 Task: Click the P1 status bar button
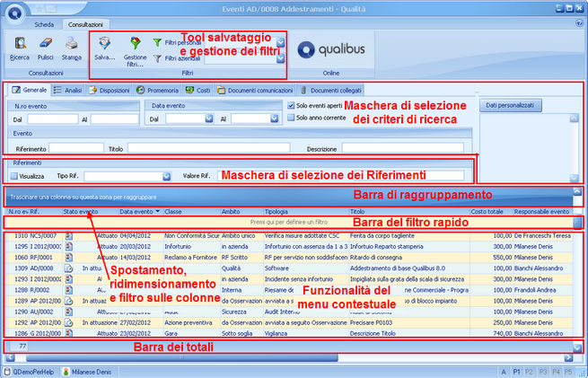[x=516, y=372]
